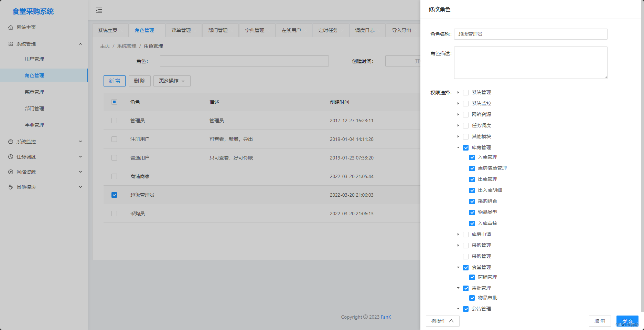Click the 主页 breadcrumb link

pyautogui.click(x=105, y=46)
